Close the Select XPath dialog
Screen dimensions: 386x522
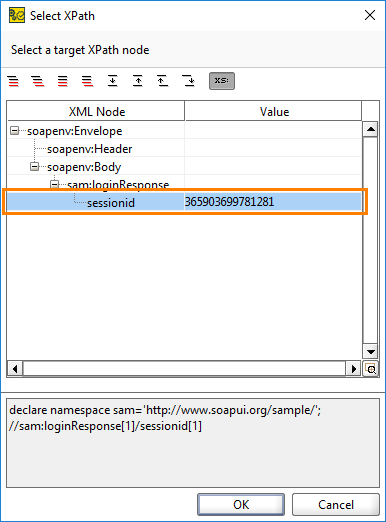pos(370,15)
